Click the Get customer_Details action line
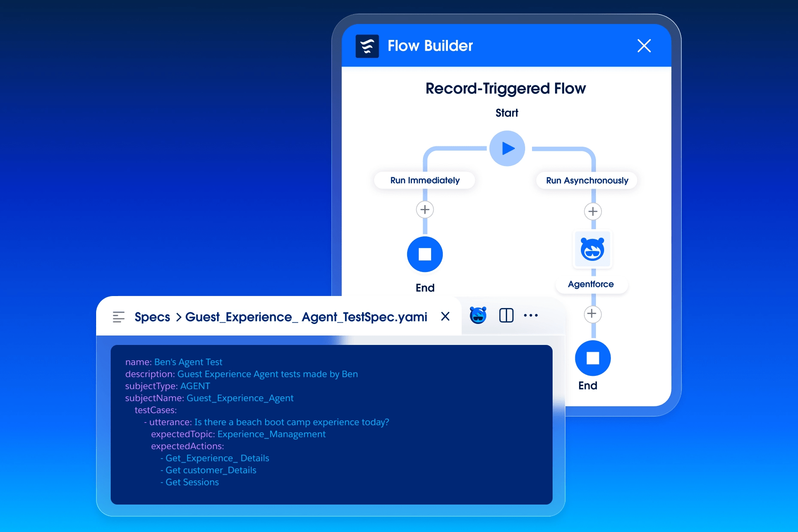Image resolution: width=798 pixels, height=532 pixels. [208, 470]
